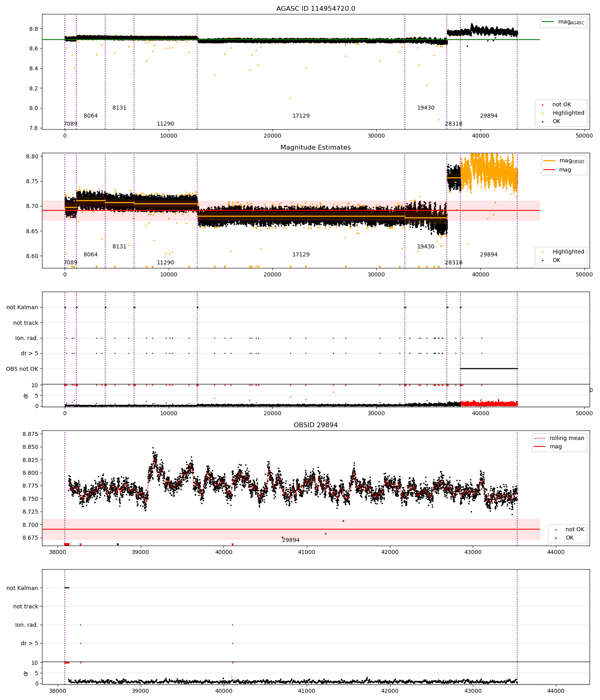Select '8131' label in Magnitude Estimates plot
600x700 pixels.
[120, 247]
